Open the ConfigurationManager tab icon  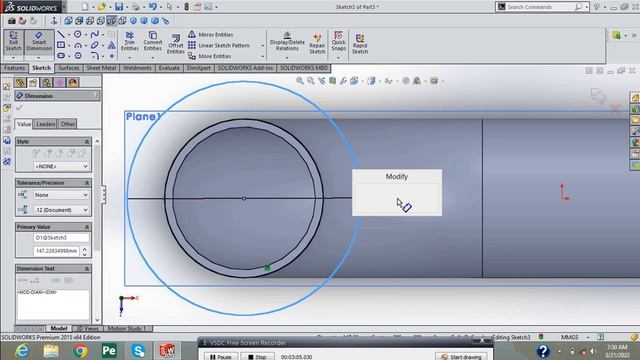click(x=47, y=83)
